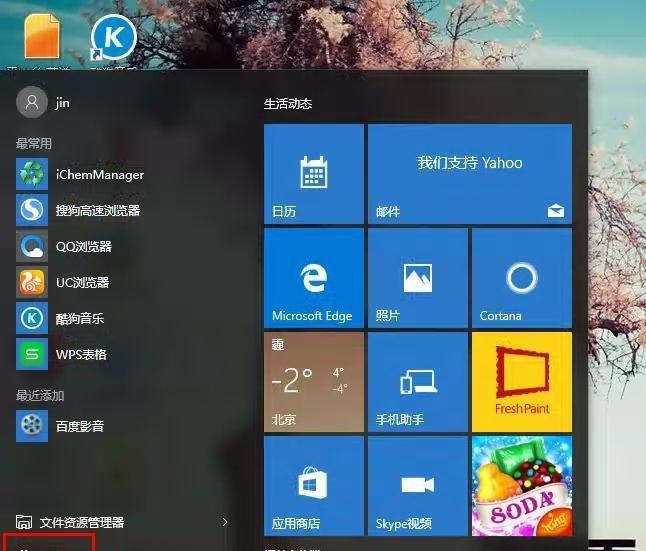Open the Skype视频 tile
Image resolution: width=646 pixels, height=551 pixels.
418,486
